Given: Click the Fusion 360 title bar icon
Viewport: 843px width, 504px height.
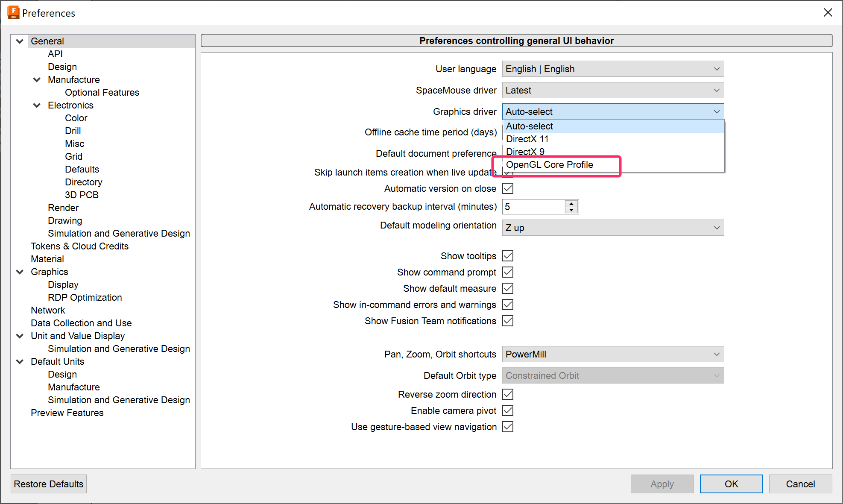Looking at the screenshot, I should 13,12.
